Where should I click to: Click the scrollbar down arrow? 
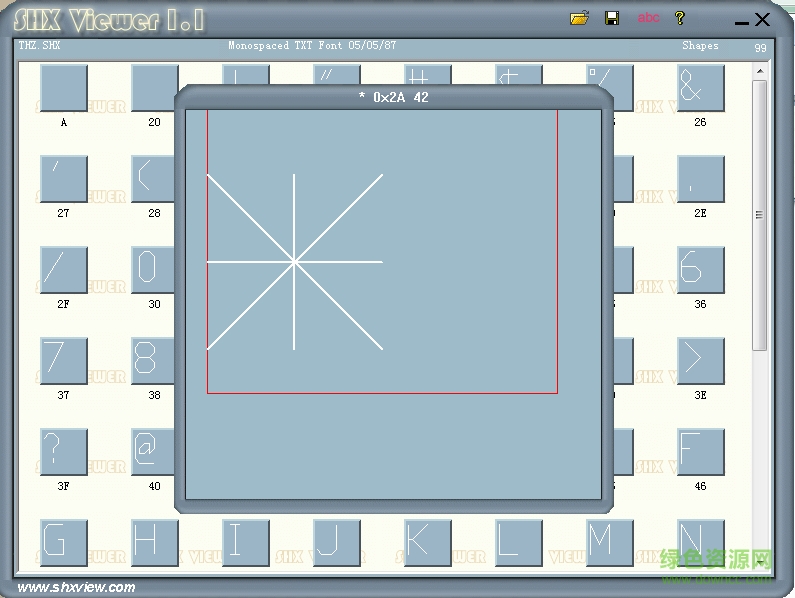point(760,562)
